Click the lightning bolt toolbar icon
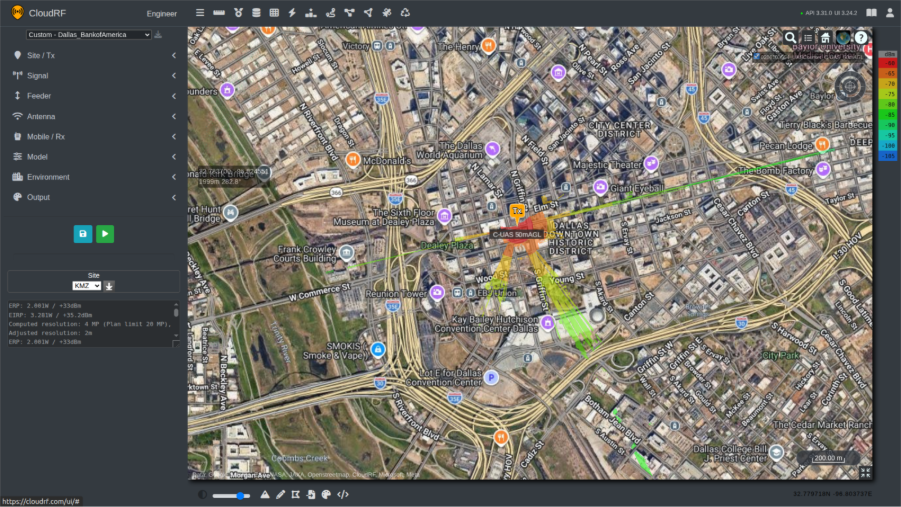901x507 pixels. tap(292, 13)
